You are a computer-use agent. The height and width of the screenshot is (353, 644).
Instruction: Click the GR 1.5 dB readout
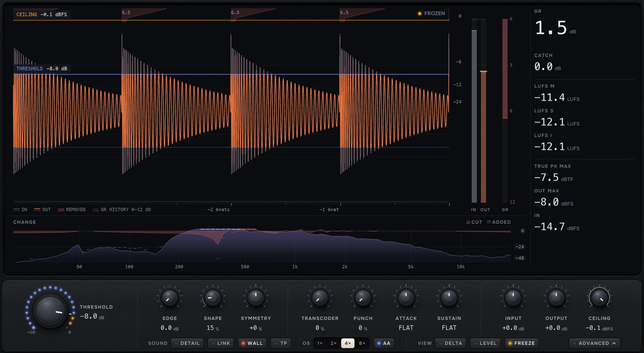[555, 28]
